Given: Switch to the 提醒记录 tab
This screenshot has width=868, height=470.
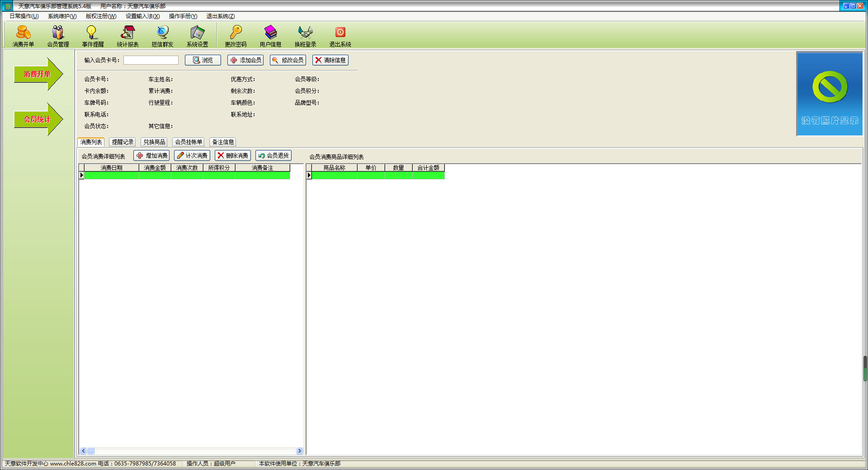Looking at the screenshot, I should pyautogui.click(x=123, y=142).
